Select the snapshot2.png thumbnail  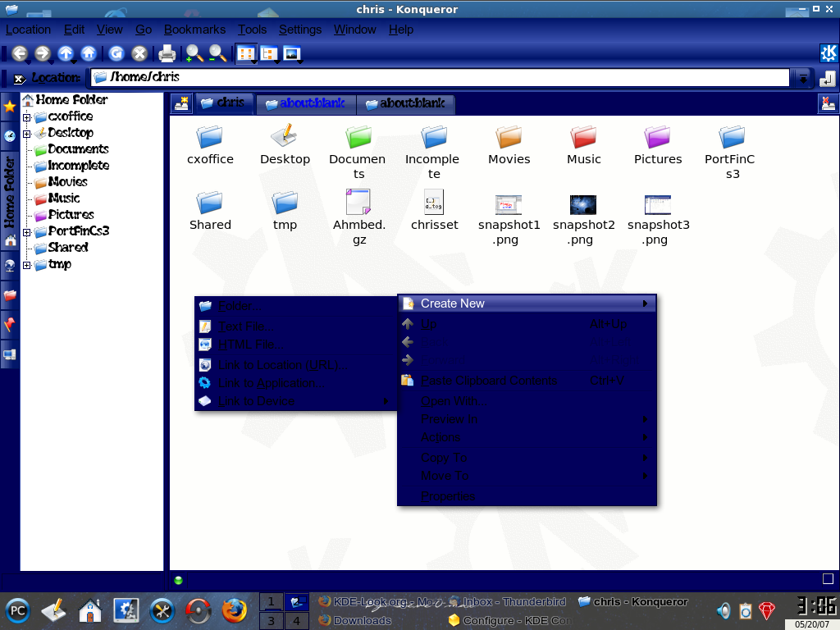[x=583, y=218]
